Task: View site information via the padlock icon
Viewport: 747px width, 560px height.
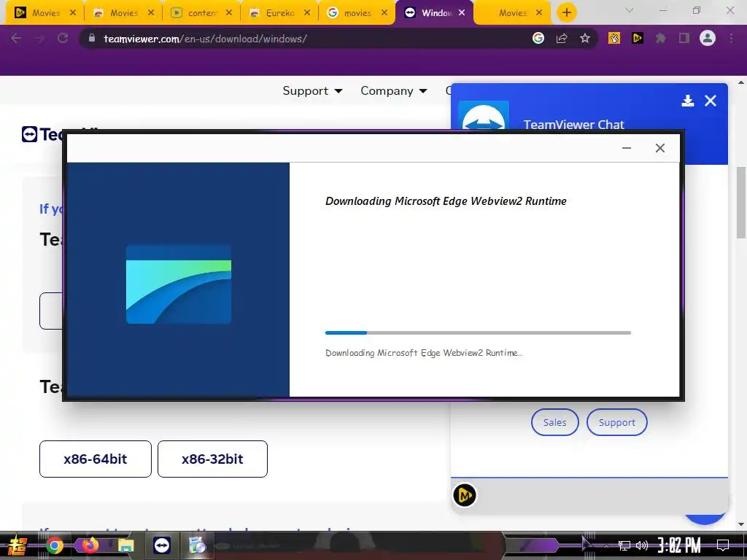Action: (92, 39)
